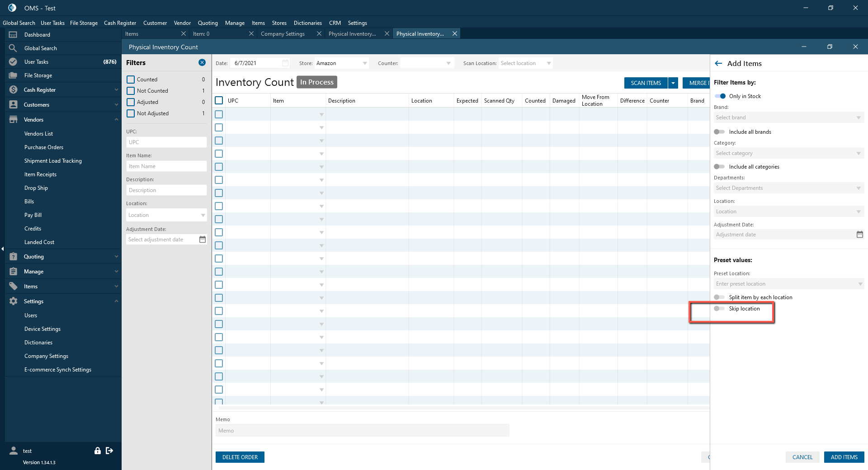
Task: Expand the Select brand dropdown
Action: [x=788, y=117]
